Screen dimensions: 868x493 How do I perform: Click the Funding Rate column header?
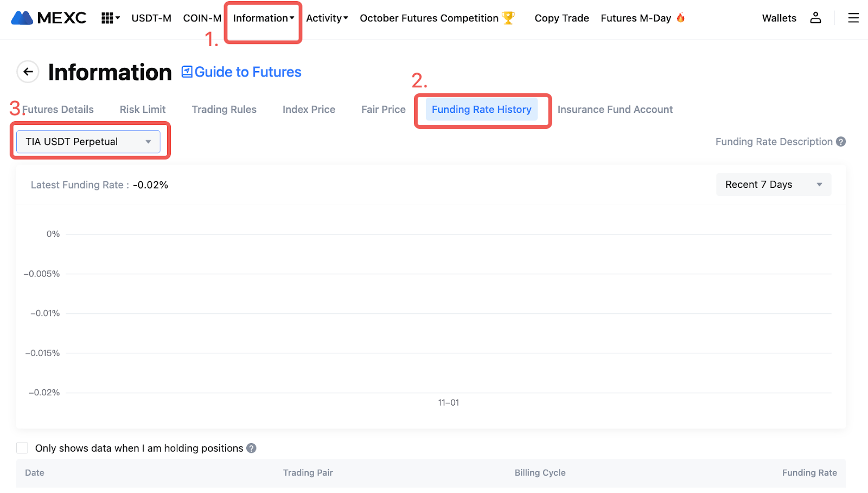pyautogui.click(x=809, y=473)
